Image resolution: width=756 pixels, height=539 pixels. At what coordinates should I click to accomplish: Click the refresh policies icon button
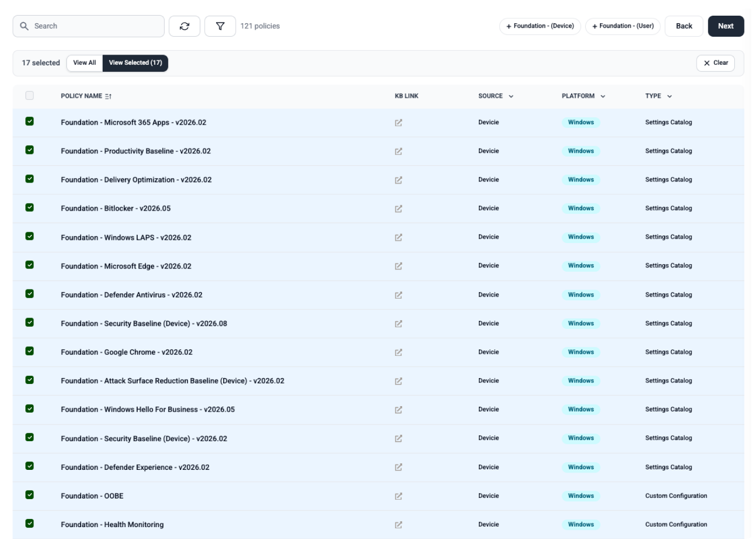pos(184,26)
